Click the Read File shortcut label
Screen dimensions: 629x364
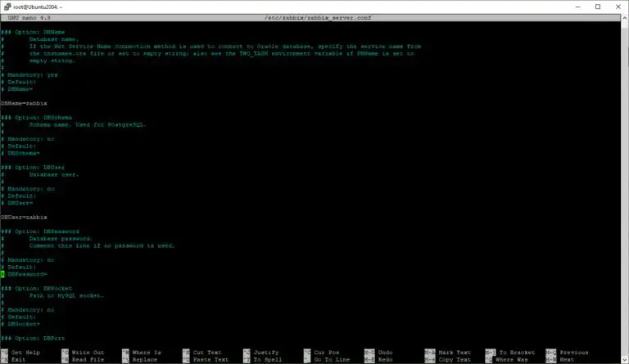coord(88,360)
